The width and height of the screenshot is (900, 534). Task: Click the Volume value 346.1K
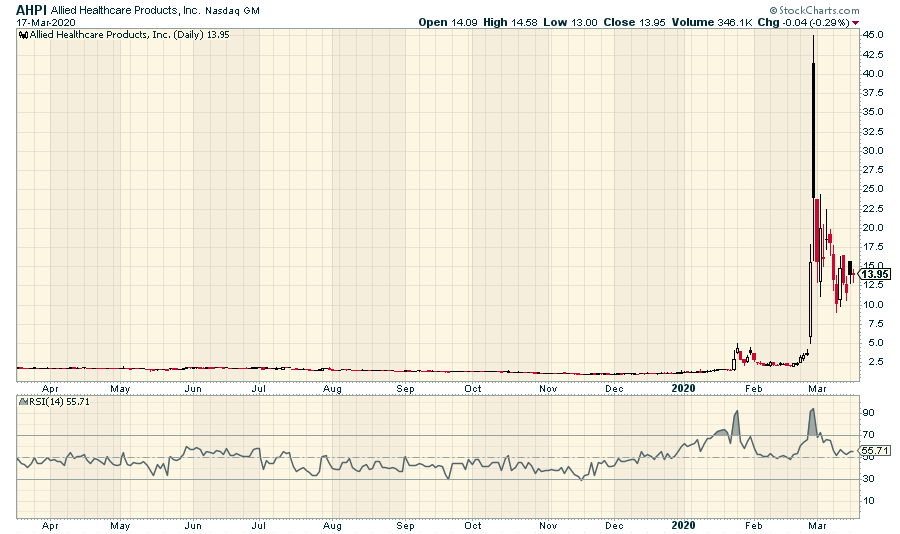pos(735,22)
